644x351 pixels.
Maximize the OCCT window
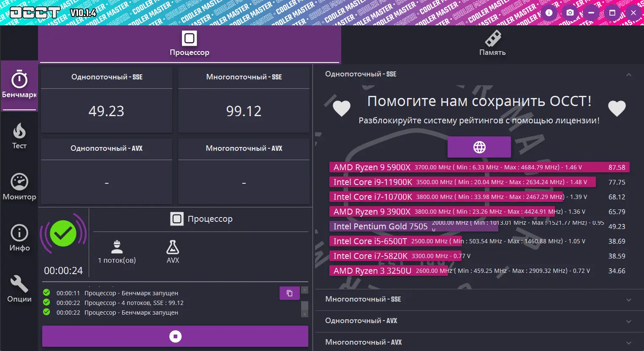pos(612,13)
